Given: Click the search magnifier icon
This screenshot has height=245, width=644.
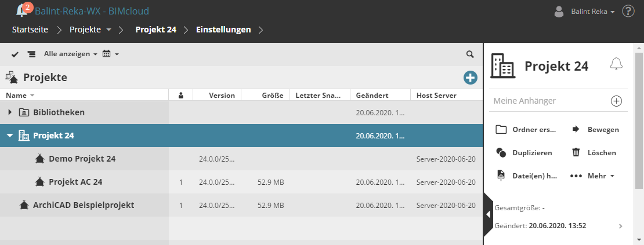Looking at the screenshot, I should coord(470,54).
